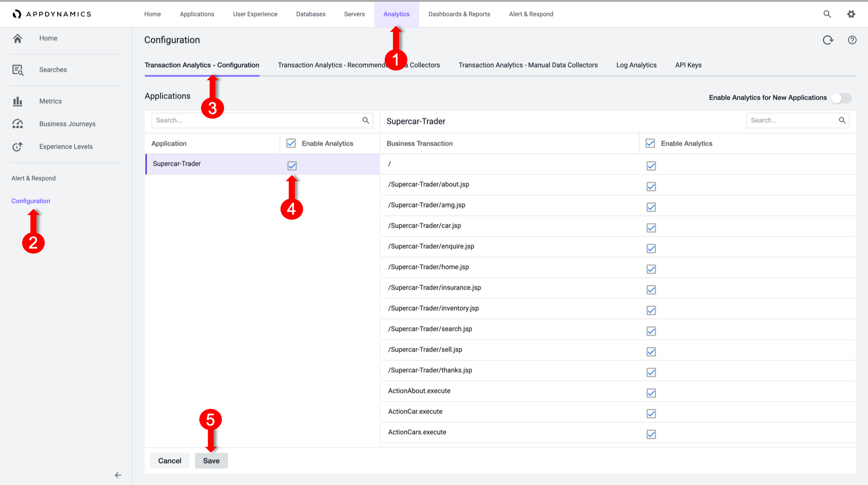This screenshot has height=485, width=868.
Task: Click the Save button
Action: click(211, 461)
